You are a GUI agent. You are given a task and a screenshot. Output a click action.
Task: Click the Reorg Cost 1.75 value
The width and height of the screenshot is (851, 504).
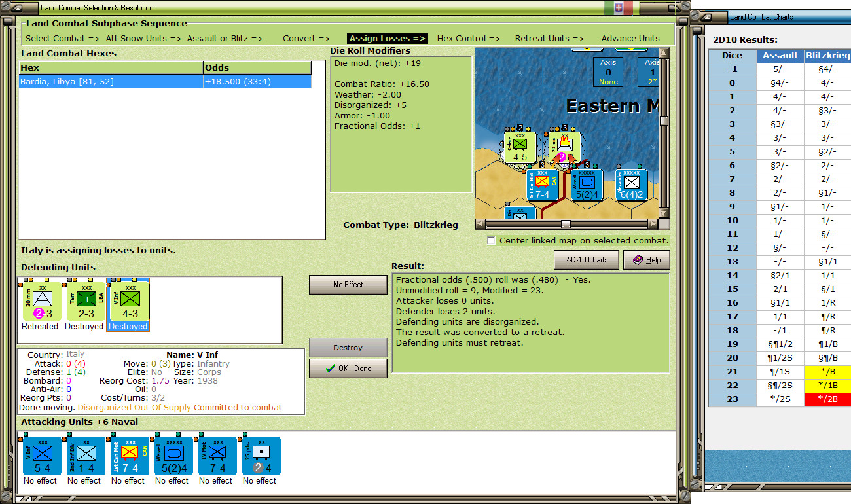pyautogui.click(x=160, y=380)
